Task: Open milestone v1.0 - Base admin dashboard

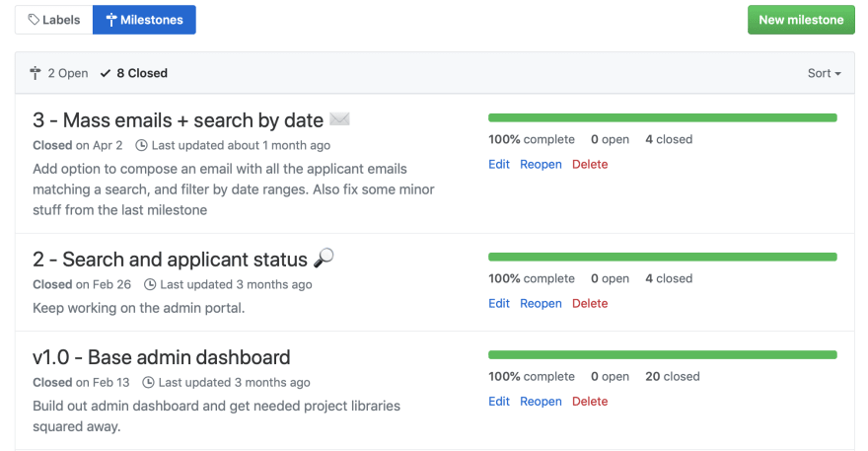Action: click(x=161, y=357)
